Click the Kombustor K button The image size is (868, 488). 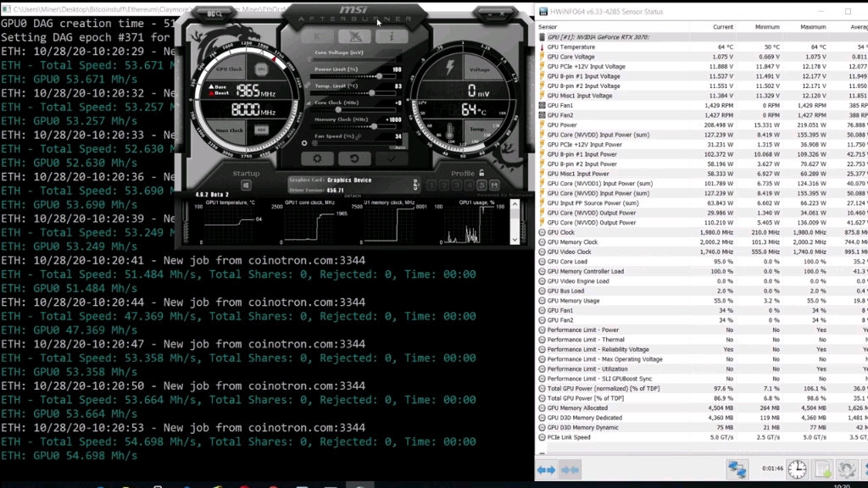pos(318,36)
